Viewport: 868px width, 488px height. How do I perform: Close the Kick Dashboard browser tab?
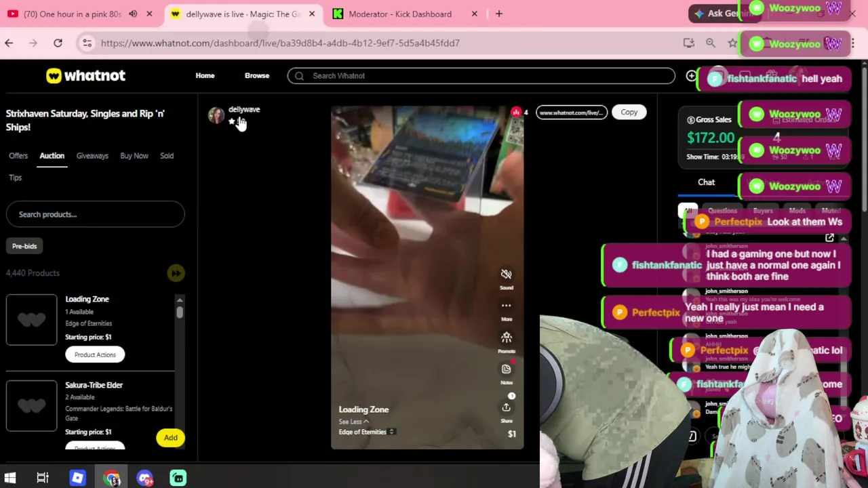pos(474,14)
